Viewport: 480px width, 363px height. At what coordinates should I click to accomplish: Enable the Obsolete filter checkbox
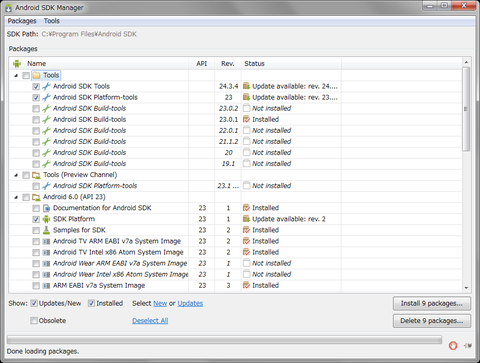(34, 321)
